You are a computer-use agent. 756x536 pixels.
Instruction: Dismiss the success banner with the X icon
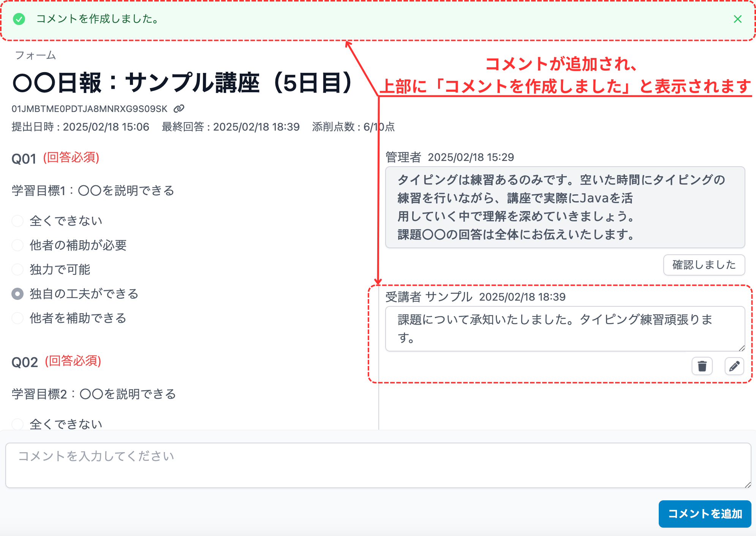pyautogui.click(x=737, y=19)
